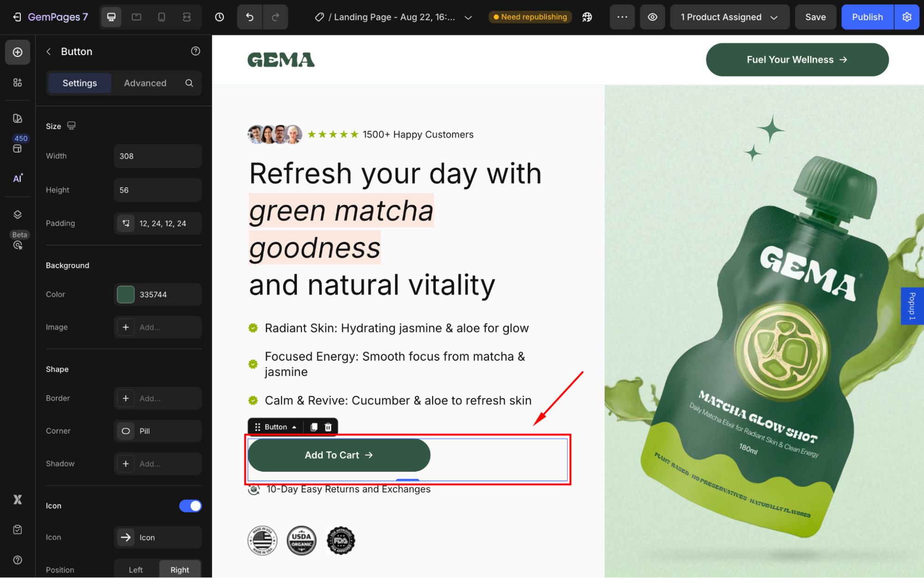The width and height of the screenshot is (924, 578).
Task: Switch to the Advanced tab
Action: pyautogui.click(x=145, y=83)
